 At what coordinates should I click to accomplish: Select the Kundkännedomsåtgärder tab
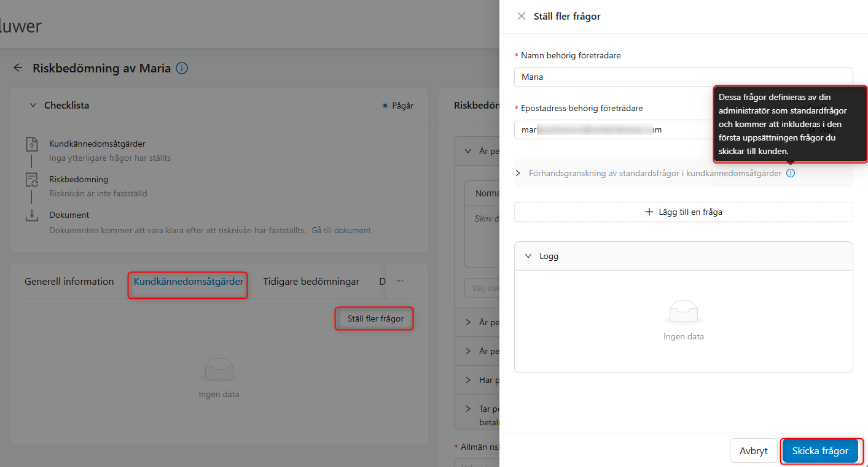189,282
